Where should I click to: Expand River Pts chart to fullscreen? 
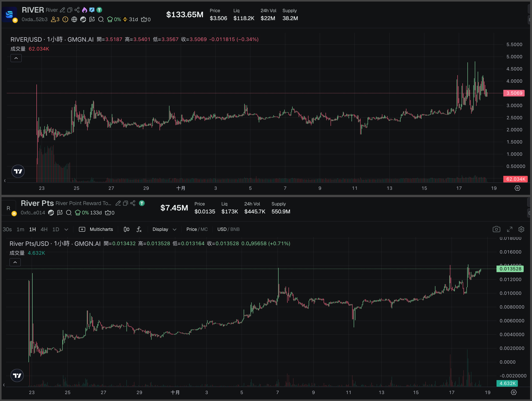tap(509, 229)
